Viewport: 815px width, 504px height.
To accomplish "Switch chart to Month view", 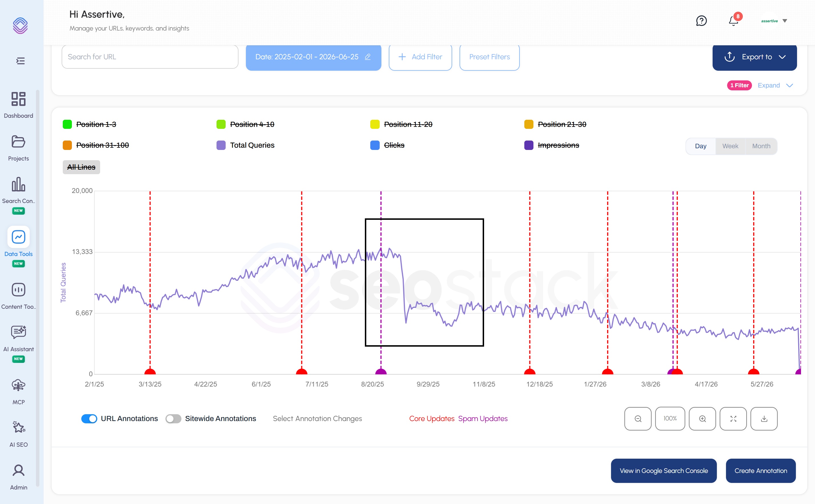I will pos(761,146).
